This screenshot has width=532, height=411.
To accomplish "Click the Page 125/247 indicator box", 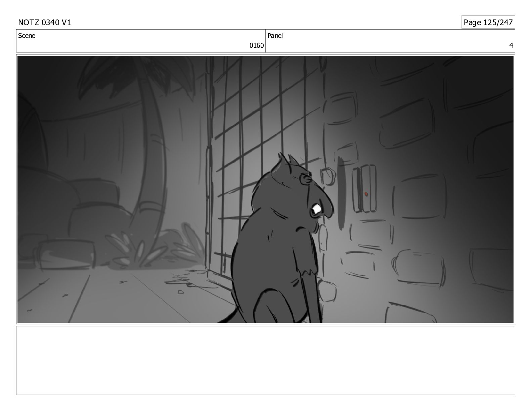I will [488, 22].
